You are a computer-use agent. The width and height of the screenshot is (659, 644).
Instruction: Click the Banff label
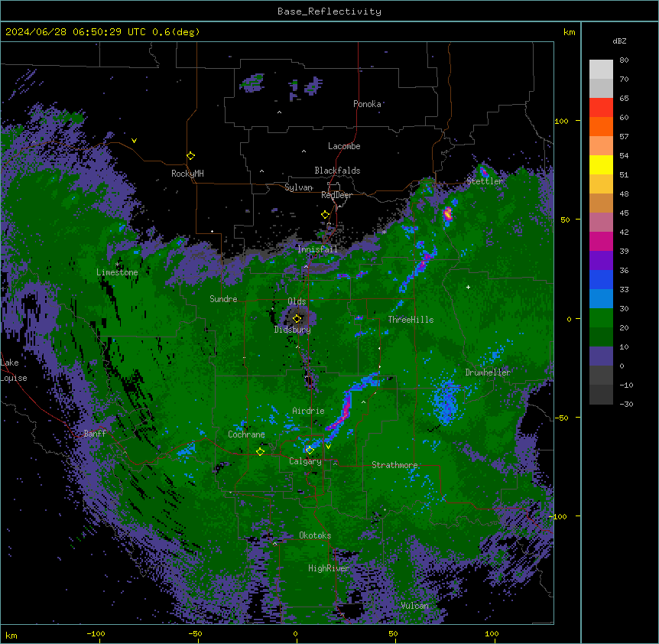95,434
